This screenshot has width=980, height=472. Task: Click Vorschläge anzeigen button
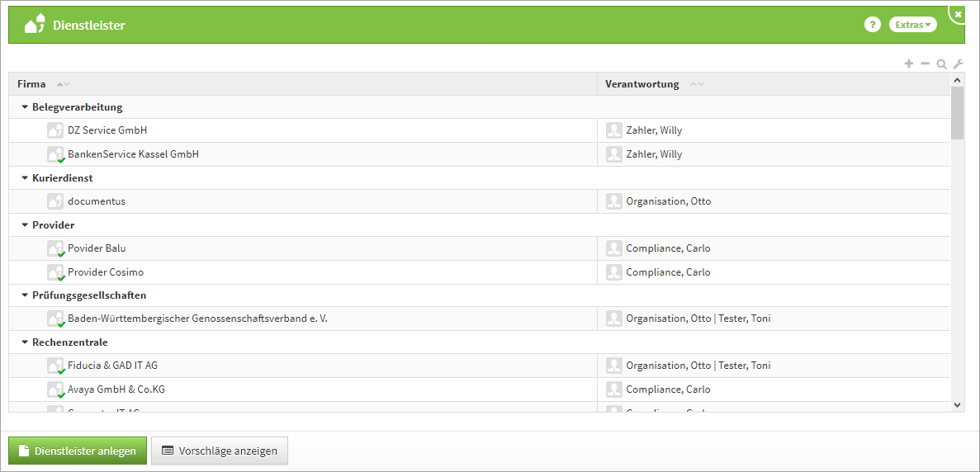point(220,451)
